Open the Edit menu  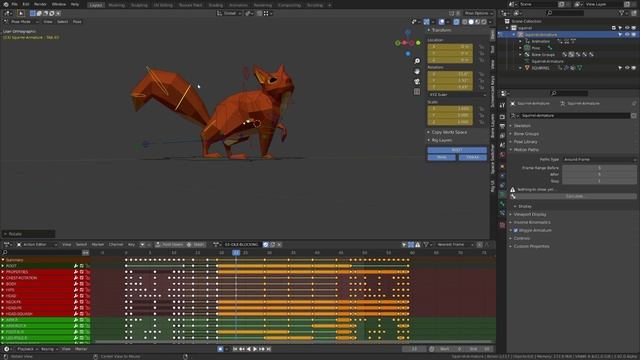tap(26, 4)
